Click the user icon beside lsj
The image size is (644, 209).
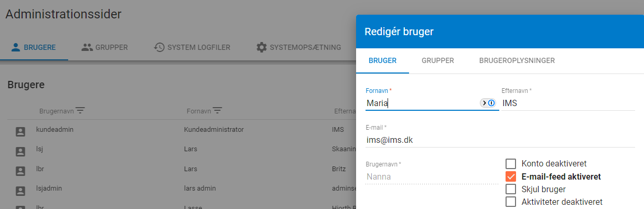click(20, 152)
